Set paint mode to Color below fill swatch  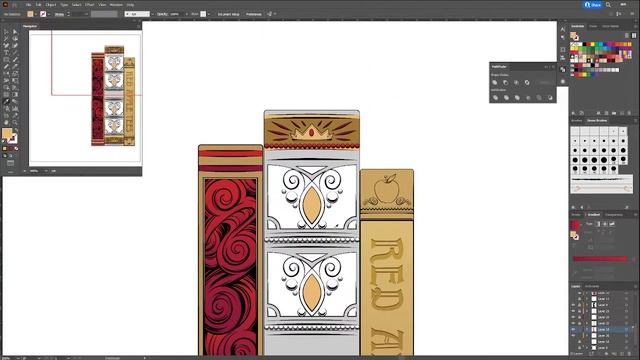click(x=5, y=149)
